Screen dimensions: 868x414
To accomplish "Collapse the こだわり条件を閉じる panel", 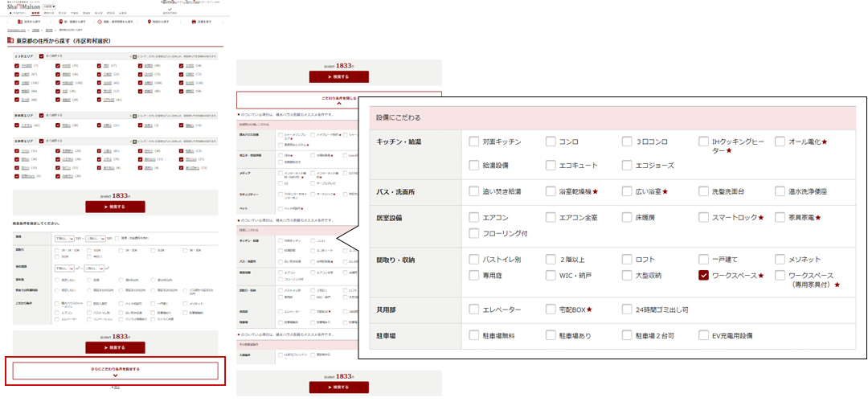I will [x=338, y=100].
